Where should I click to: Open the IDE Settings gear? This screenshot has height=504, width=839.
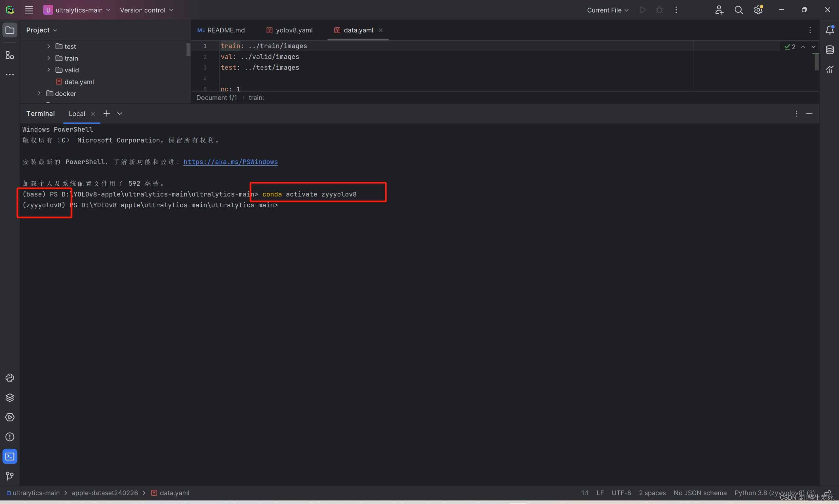click(758, 10)
